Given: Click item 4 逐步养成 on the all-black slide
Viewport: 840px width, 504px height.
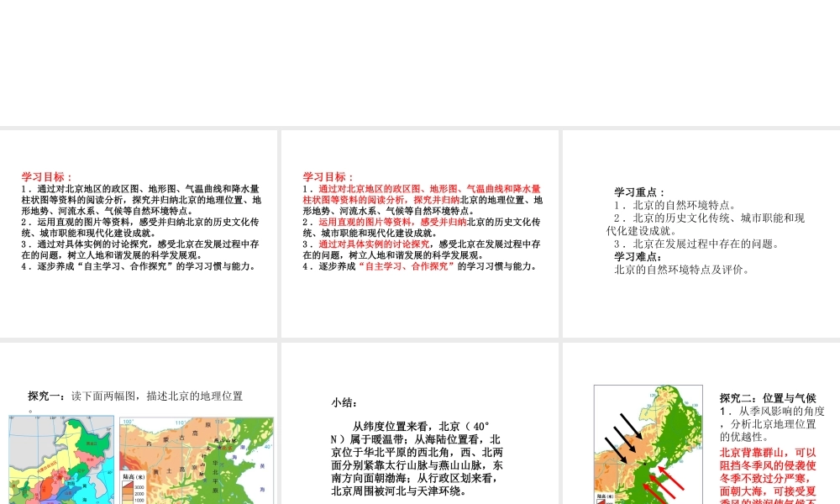Looking at the screenshot, I should 139,266.
